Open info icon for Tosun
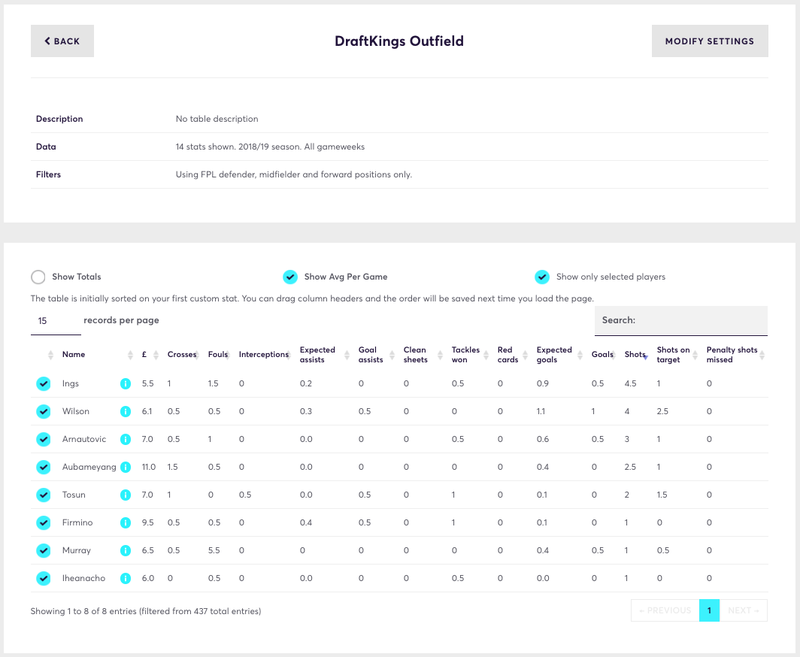The width and height of the screenshot is (800, 657). pyautogui.click(x=125, y=495)
